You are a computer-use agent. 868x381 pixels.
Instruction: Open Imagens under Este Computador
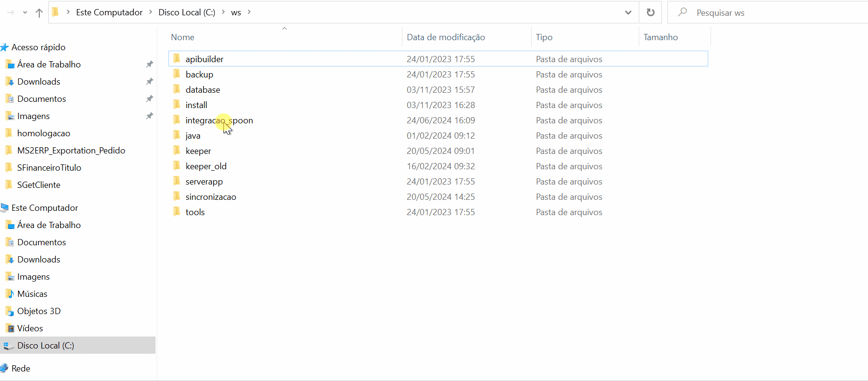coord(33,277)
